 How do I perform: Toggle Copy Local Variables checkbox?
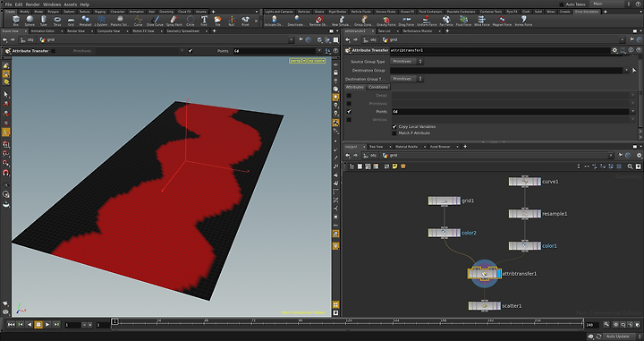pyautogui.click(x=394, y=127)
